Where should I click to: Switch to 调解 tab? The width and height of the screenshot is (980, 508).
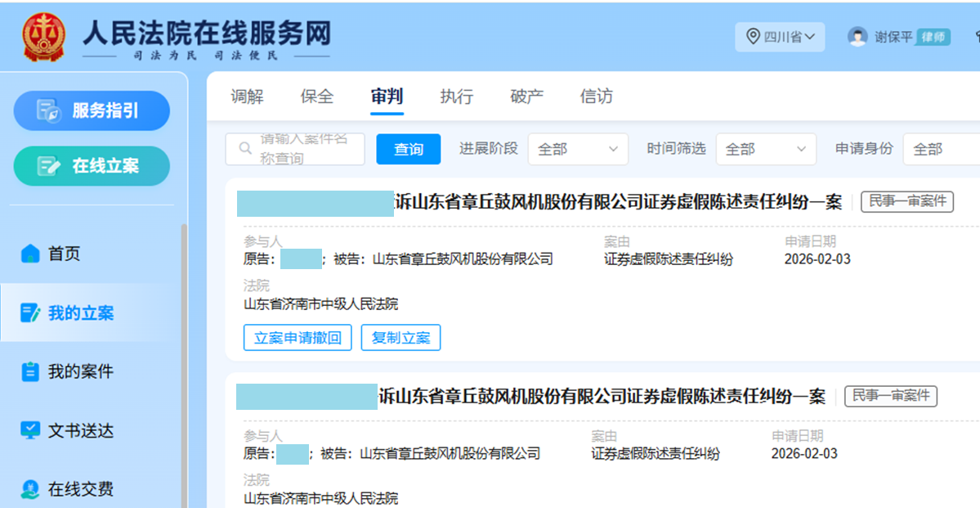(247, 97)
